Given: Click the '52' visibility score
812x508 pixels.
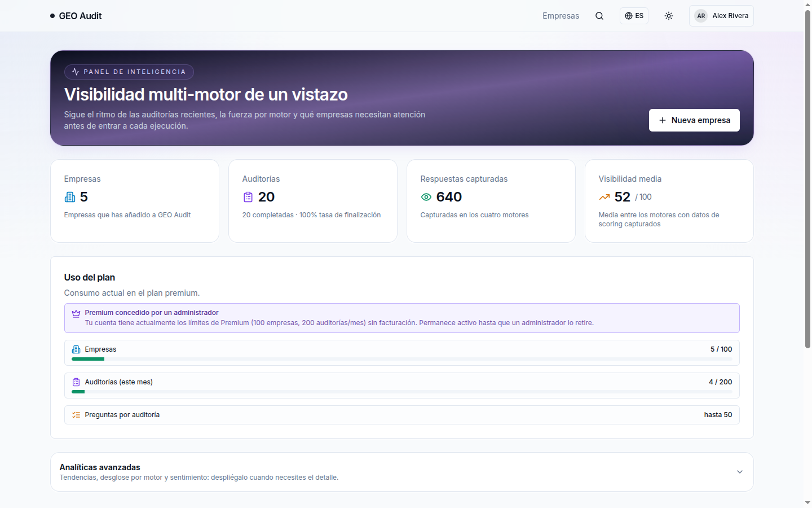Looking at the screenshot, I should [623, 197].
